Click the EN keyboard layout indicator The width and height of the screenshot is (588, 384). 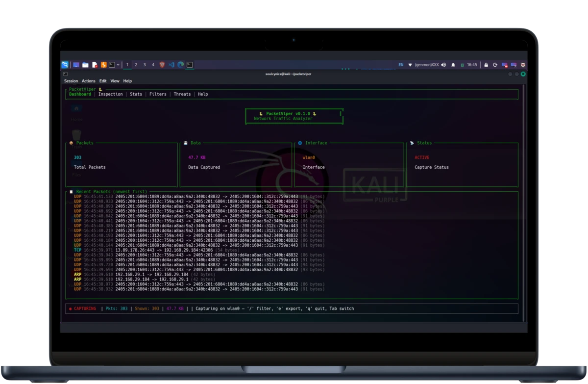click(401, 65)
